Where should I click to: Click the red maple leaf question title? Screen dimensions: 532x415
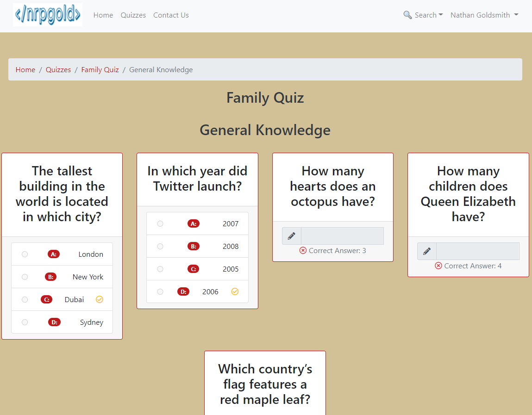[x=265, y=384]
